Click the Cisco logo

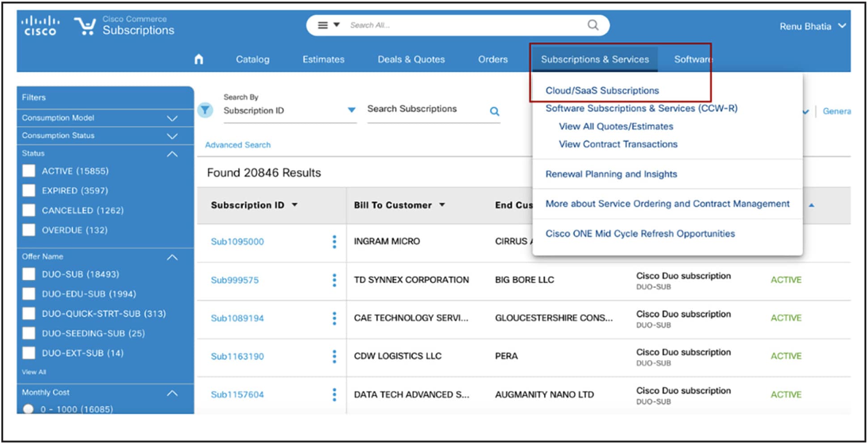tap(40, 26)
